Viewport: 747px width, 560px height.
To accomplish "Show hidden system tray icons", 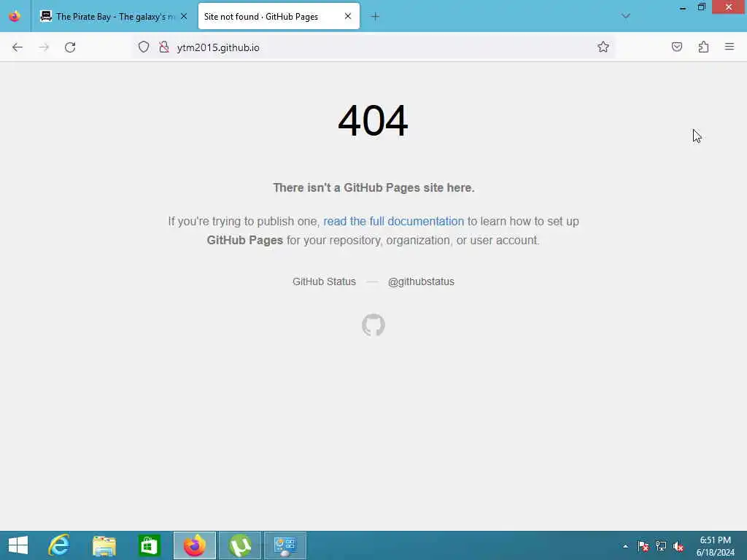I will (625, 545).
